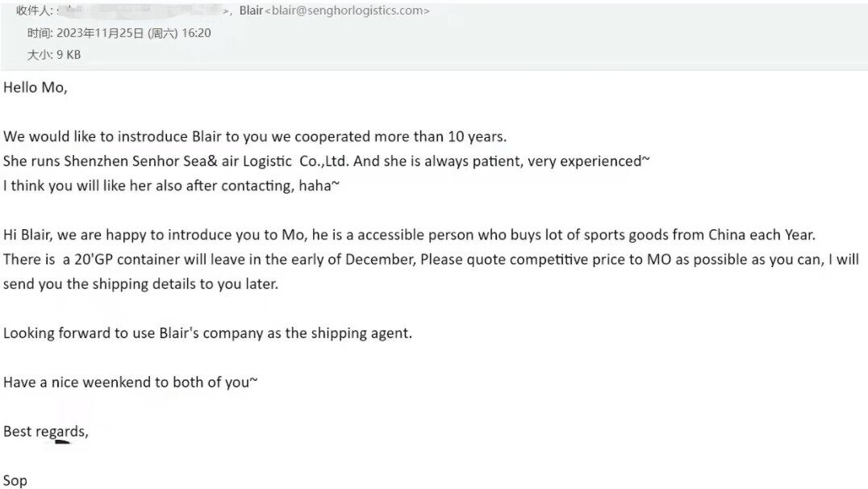Click the line "Looking forward to use Blair's company"
The height and width of the screenshot is (489, 868).
(207, 332)
